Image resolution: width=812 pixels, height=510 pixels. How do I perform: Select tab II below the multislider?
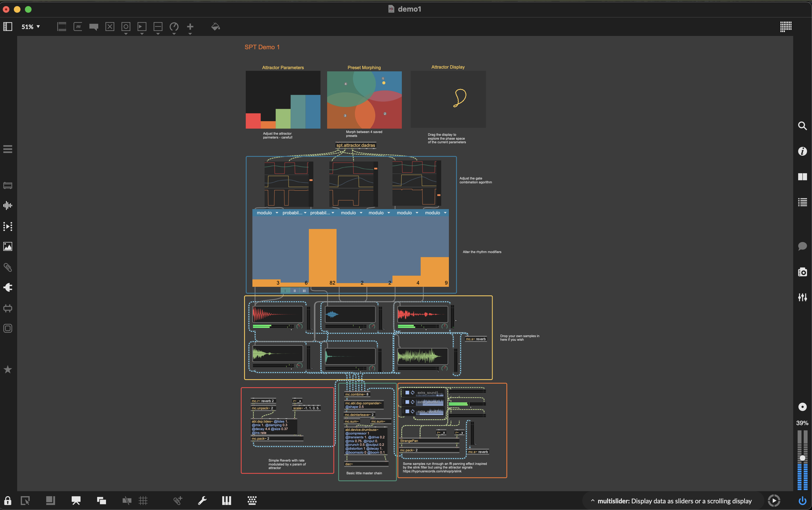pyautogui.click(x=295, y=291)
